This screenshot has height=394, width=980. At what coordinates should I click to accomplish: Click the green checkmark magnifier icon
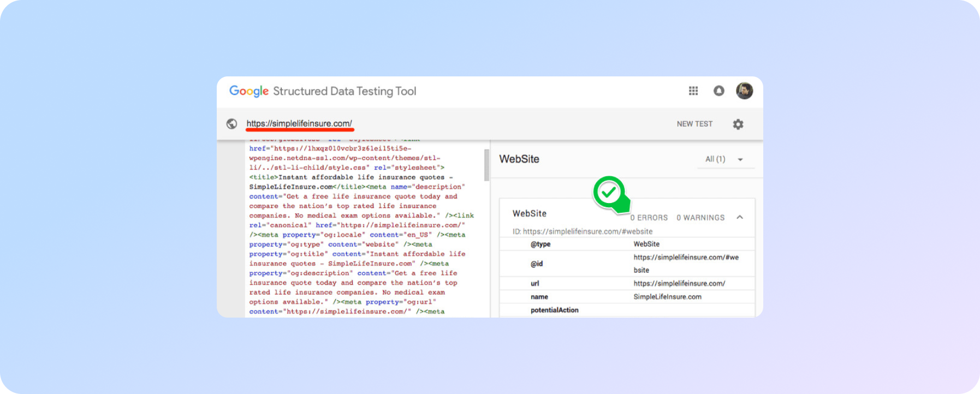pyautogui.click(x=610, y=193)
